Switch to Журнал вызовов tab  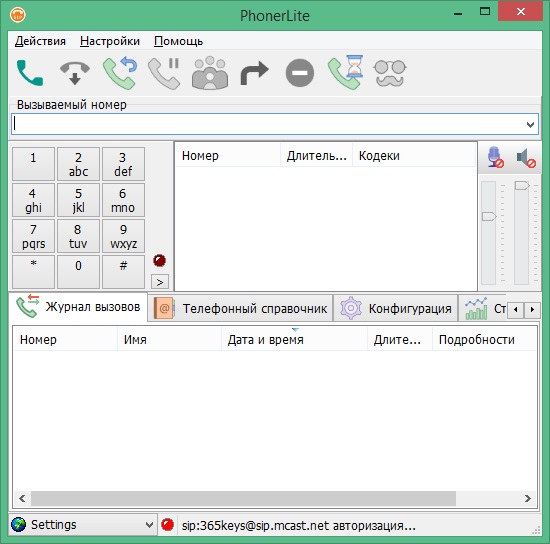78,307
